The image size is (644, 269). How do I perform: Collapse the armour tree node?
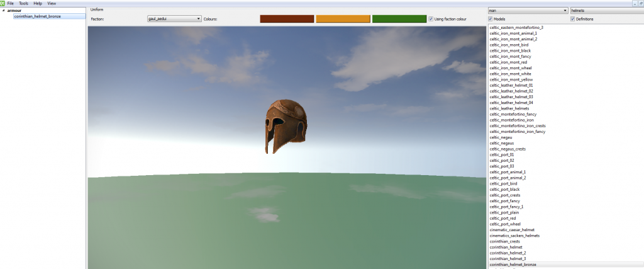point(3,11)
